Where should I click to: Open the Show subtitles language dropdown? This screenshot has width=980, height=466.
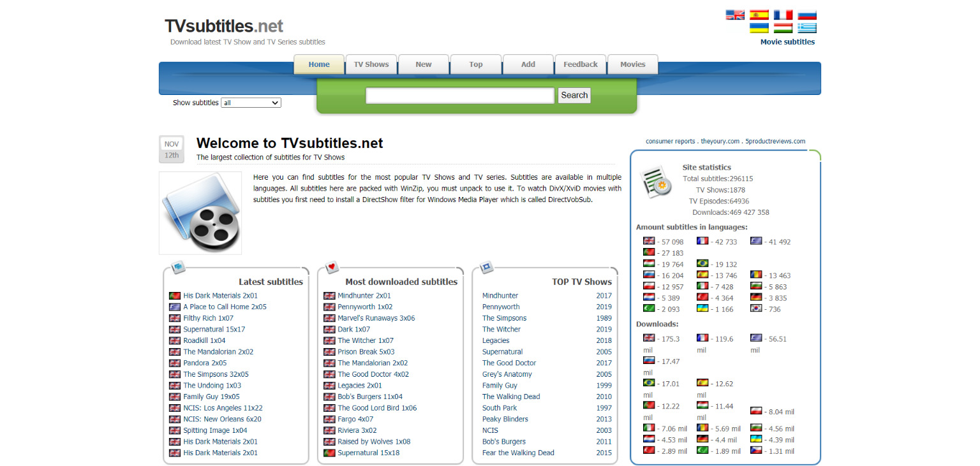(x=251, y=103)
